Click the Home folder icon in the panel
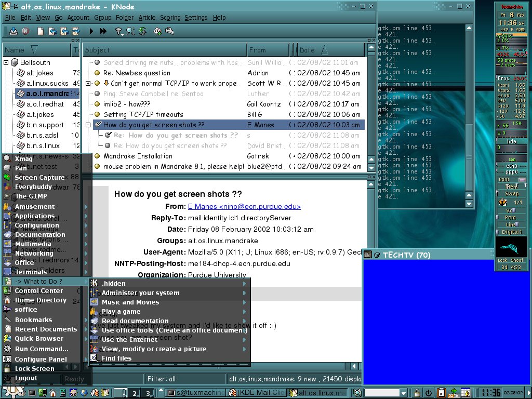 click(52, 393)
